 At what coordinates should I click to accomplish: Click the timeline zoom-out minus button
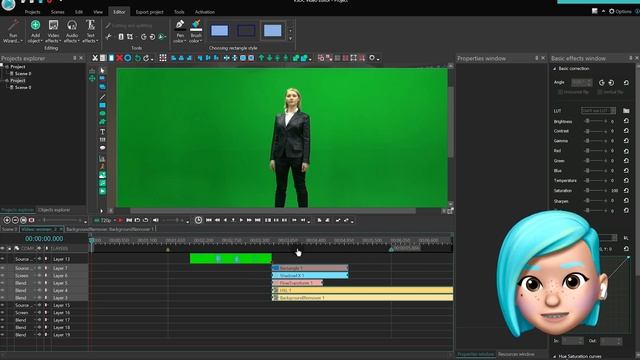[x=15, y=220]
